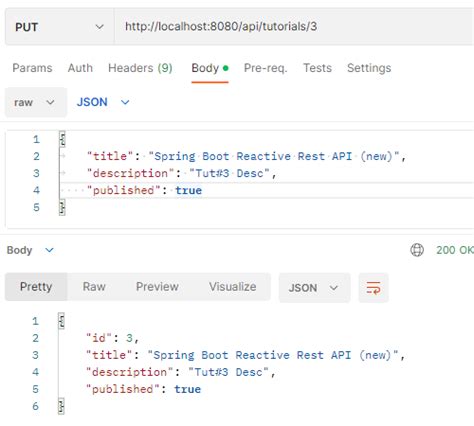
Task: Select the Visualize response view
Action: pos(233,287)
